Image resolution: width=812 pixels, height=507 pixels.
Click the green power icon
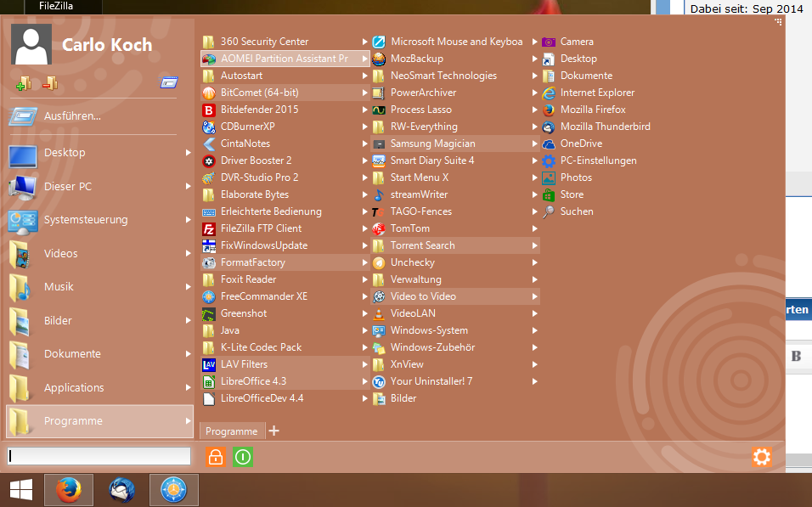[x=243, y=457]
